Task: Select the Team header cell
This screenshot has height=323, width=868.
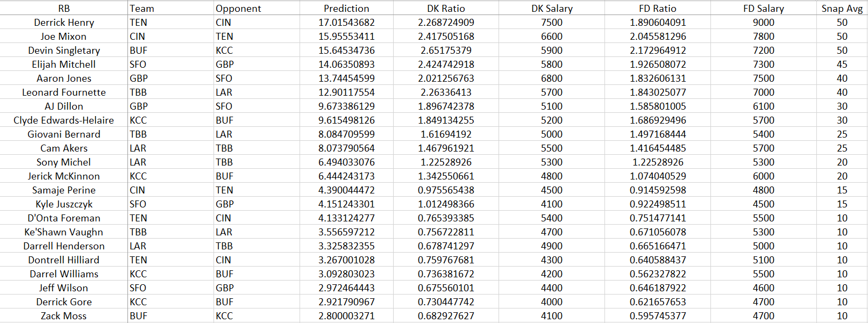Action: [170, 8]
